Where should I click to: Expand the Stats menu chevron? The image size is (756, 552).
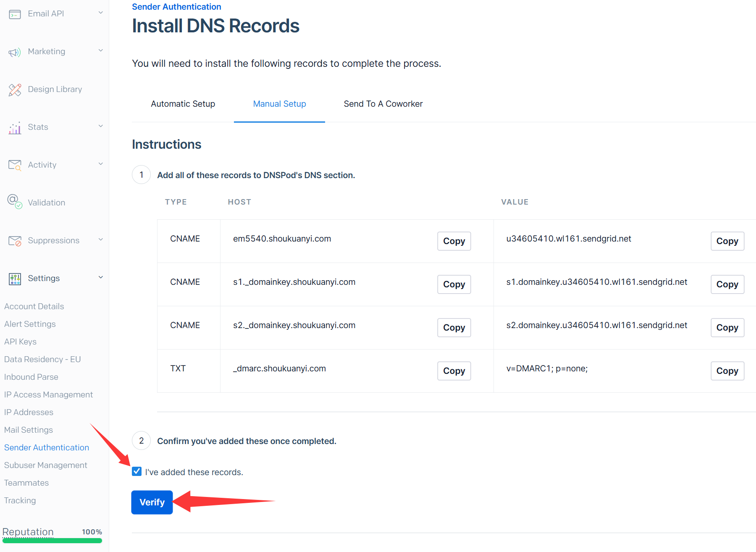101,126
